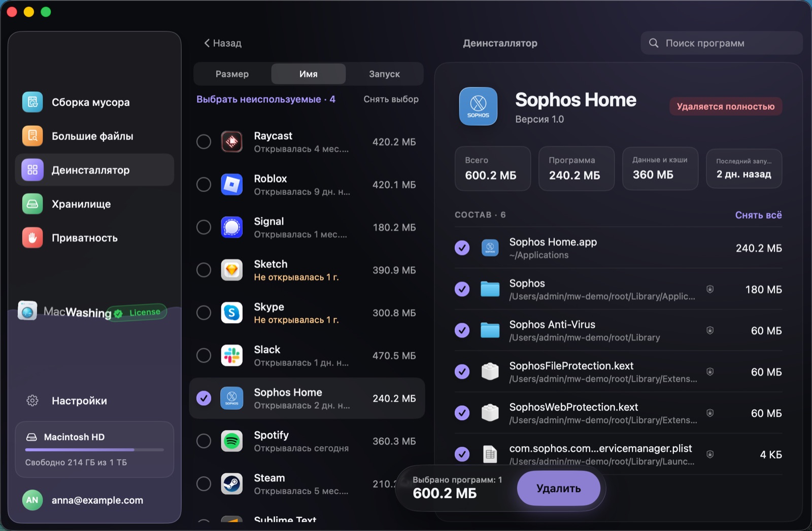Tick the Spotify checkbox
The height and width of the screenshot is (531, 812).
tap(204, 441)
